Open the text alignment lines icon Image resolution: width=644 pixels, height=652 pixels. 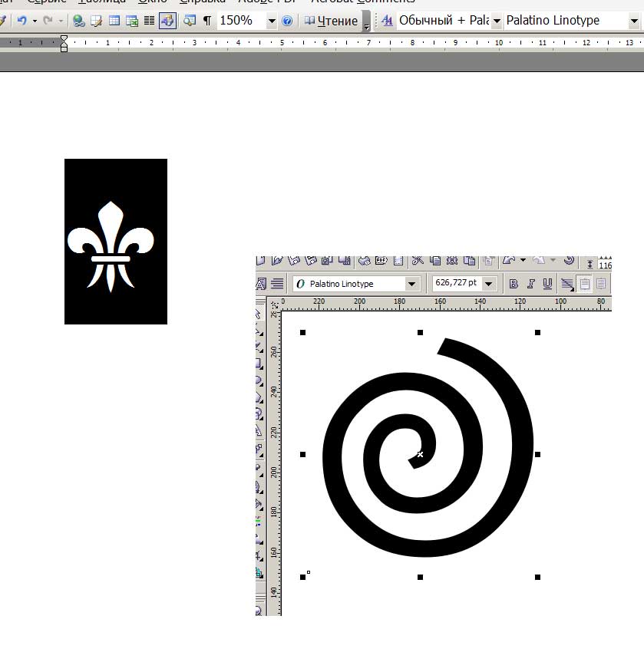[x=277, y=284]
